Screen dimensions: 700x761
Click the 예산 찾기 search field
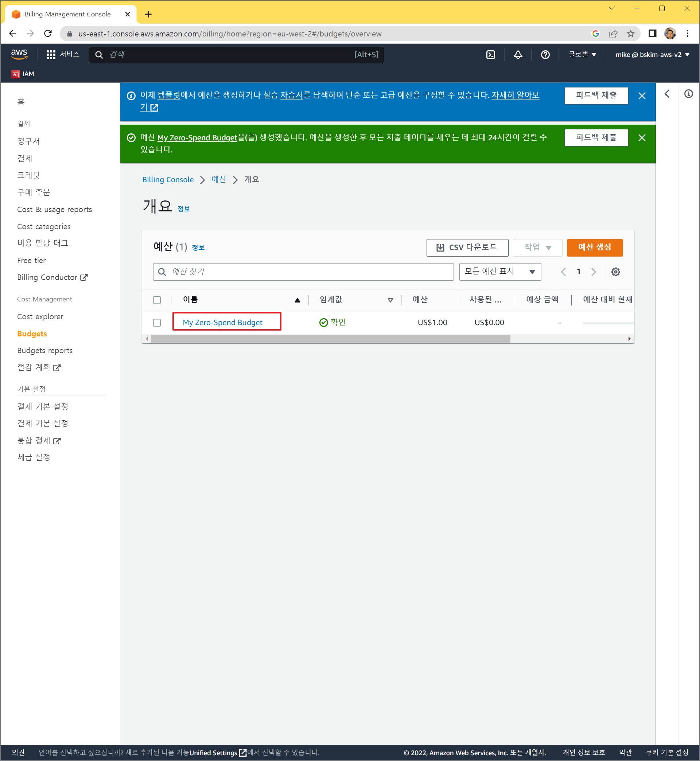pyautogui.click(x=303, y=272)
